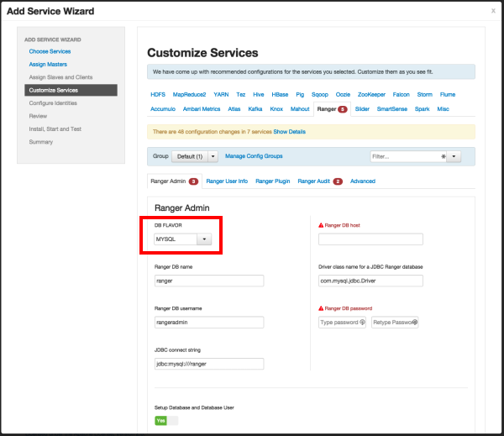Click the Retype Password field
504x436 pixels.
pos(395,323)
